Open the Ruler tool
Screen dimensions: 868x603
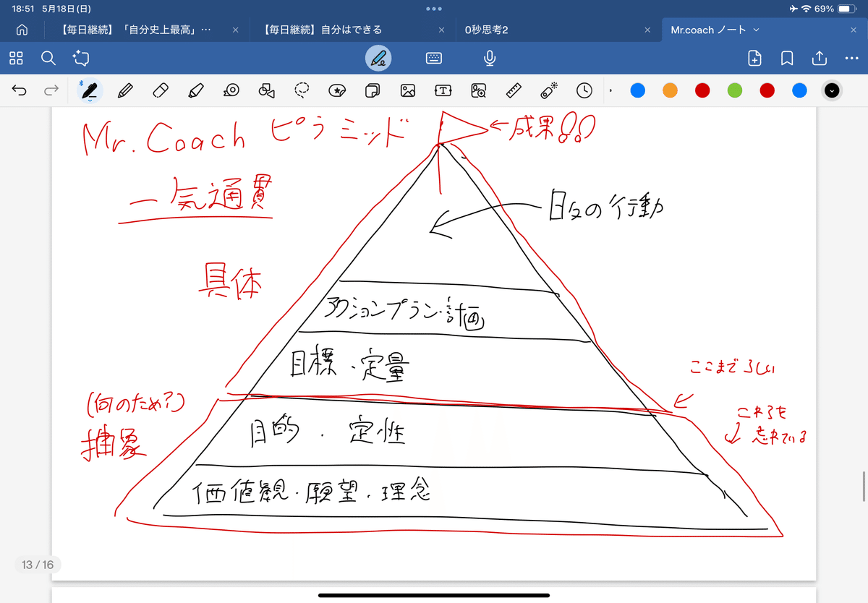point(514,90)
